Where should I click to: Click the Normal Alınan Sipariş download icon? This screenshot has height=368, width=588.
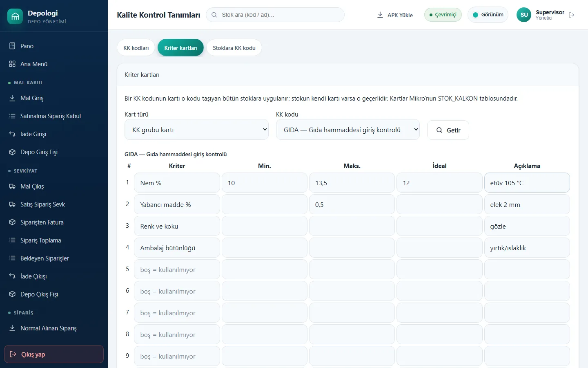point(12,328)
